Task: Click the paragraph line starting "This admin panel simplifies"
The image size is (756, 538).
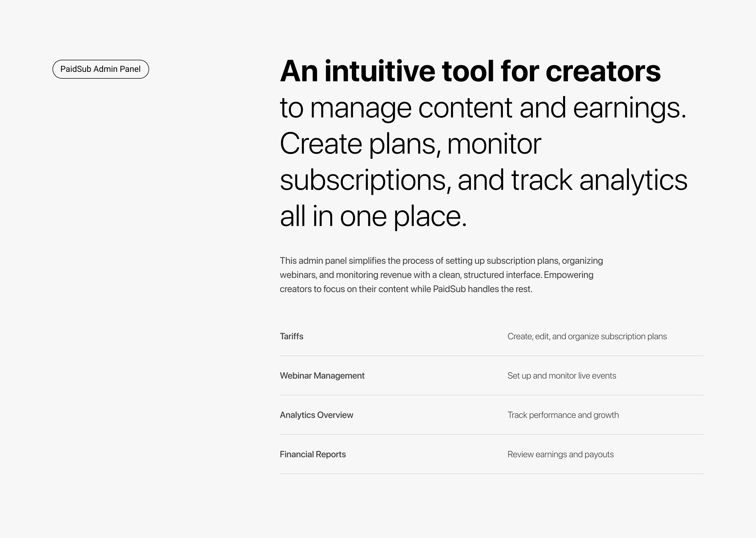Action: pos(441,261)
